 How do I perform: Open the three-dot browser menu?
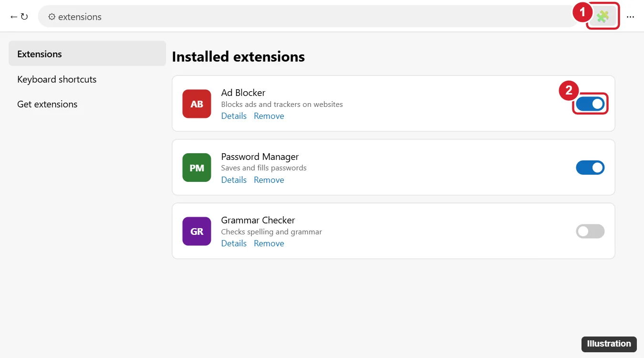631,17
